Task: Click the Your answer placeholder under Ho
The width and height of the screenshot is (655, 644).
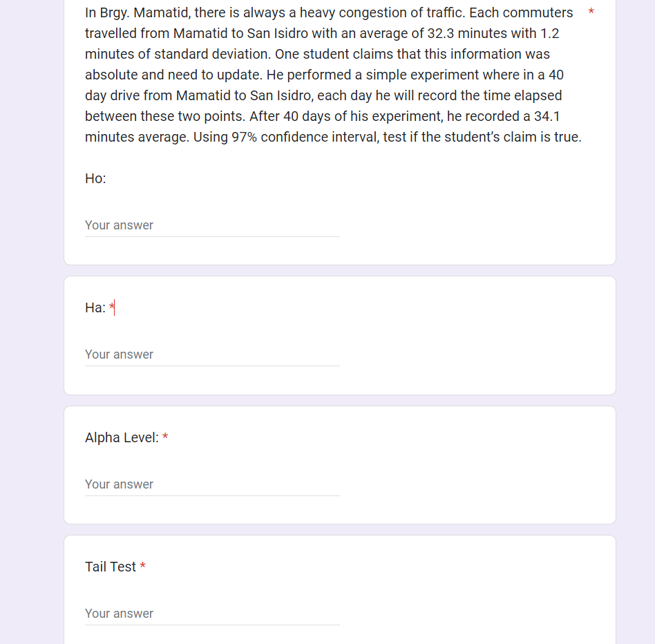Action: [119, 225]
